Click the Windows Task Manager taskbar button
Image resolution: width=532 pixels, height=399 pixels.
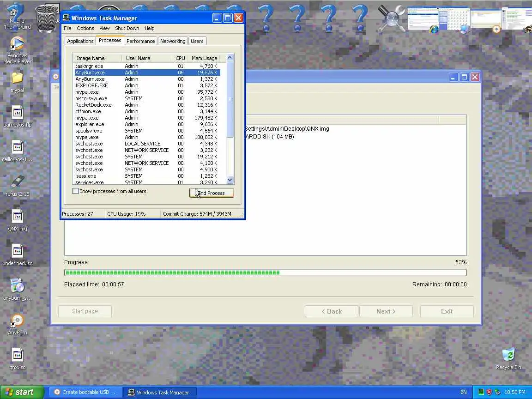(159, 392)
